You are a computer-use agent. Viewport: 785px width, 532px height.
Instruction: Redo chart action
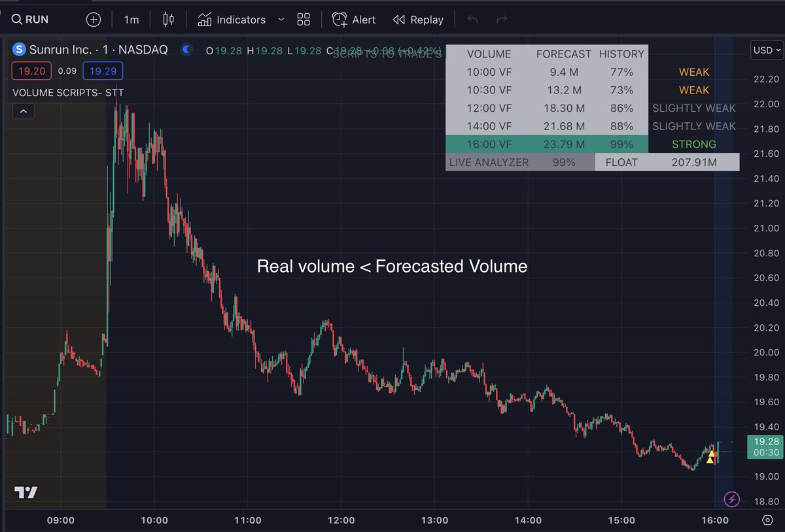tap(502, 20)
